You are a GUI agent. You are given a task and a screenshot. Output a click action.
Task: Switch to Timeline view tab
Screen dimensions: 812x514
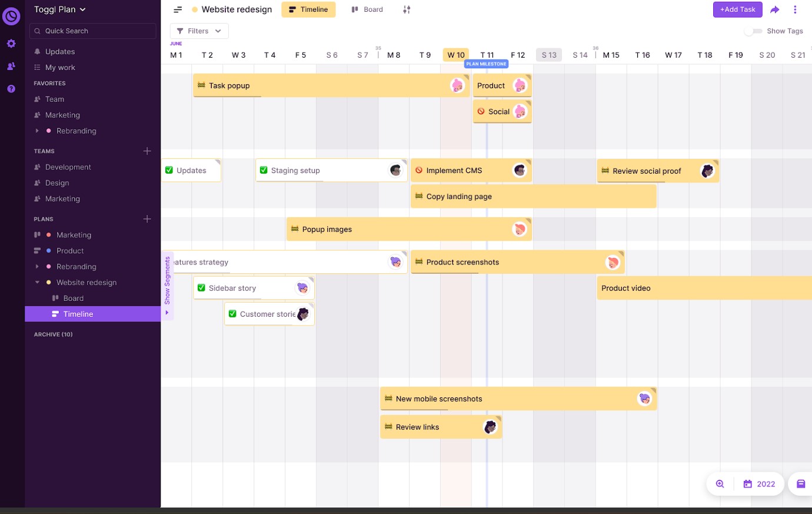click(x=308, y=9)
